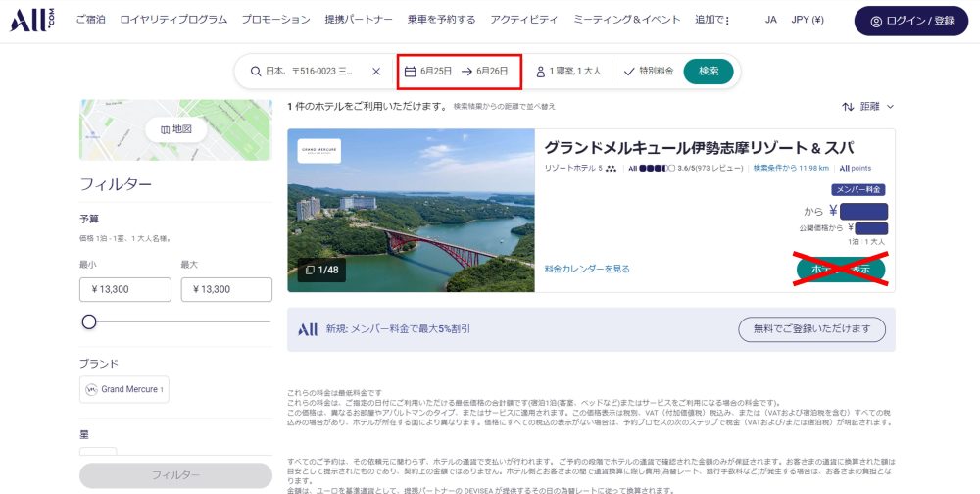Open the プロモーション menu
This screenshot has width=980, height=494.
[275, 20]
